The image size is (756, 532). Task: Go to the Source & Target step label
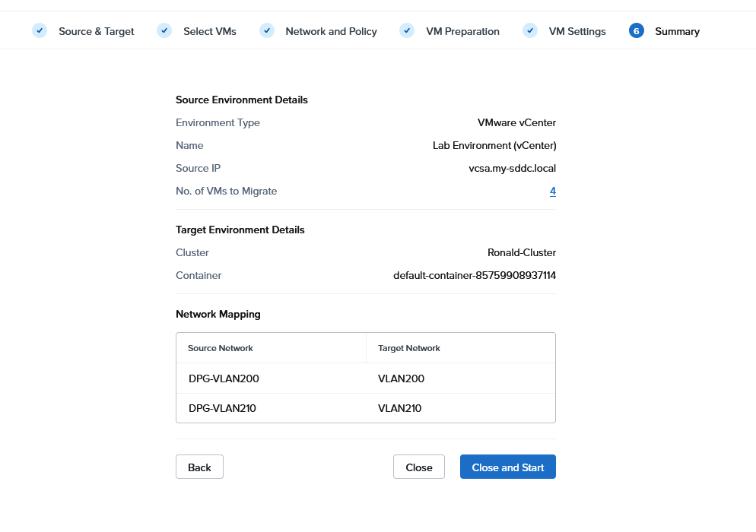96,31
